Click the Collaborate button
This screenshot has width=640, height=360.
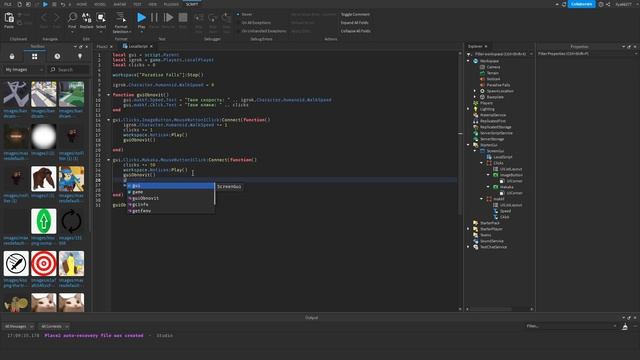(x=582, y=4)
